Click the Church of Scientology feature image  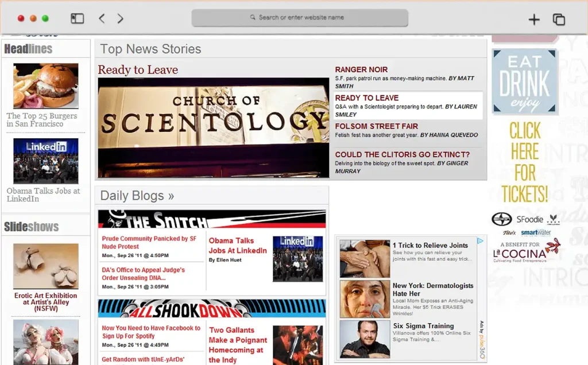pyautogui.click(x=214, y=127)
